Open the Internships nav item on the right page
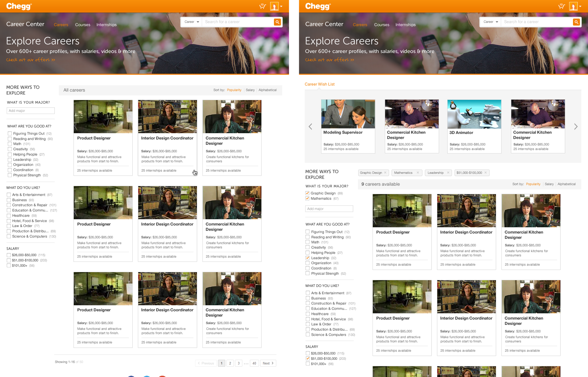This screenshot has height=377, width=588. (x=406, y=25)
